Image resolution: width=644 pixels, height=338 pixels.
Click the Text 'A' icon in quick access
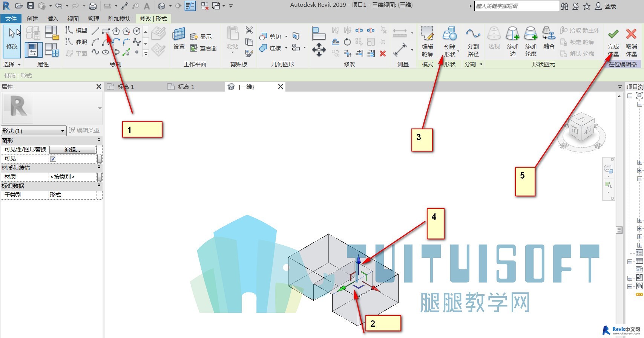[147, 6]
